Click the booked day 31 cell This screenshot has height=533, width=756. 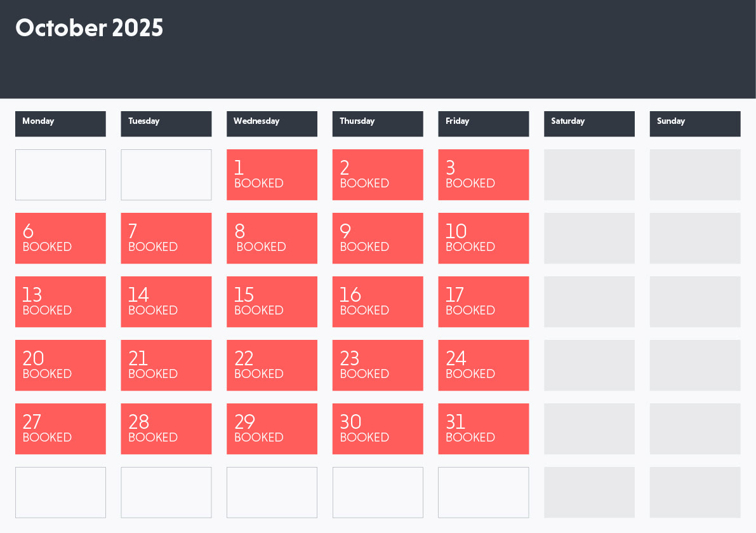(x=483, y=429)
